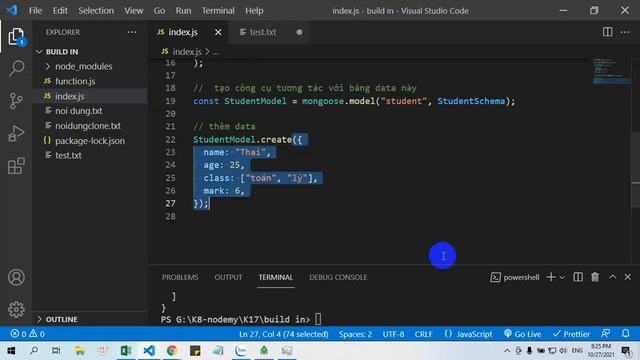Open Windows Start menu
Screen dimensions: 640x360
(x=11, y=351)
